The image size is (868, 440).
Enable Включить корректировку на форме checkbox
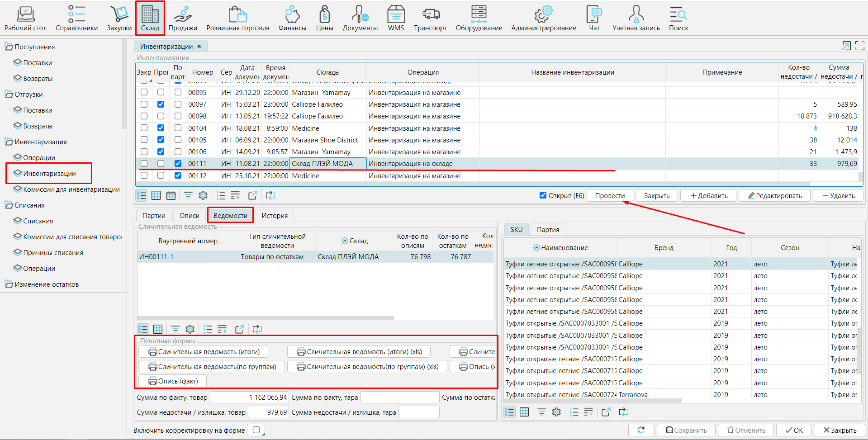pyautogui.click(x=256, y=430)
